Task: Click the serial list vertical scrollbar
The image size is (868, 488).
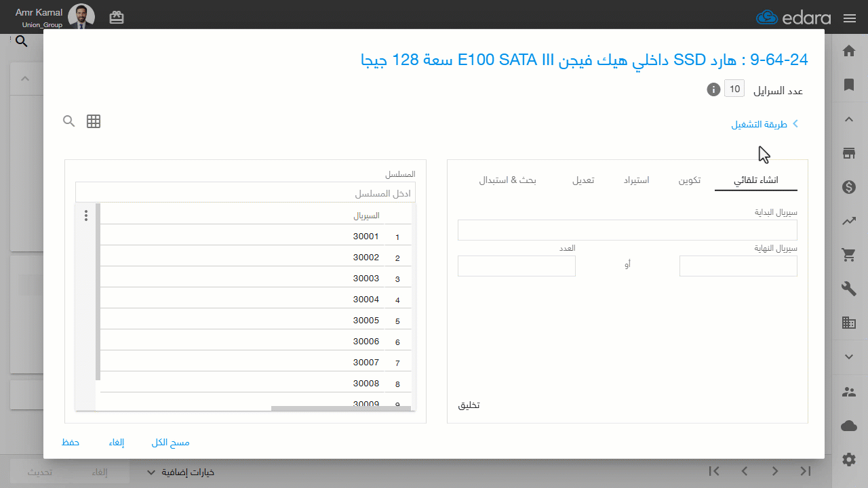Action: tap(98, 291)
